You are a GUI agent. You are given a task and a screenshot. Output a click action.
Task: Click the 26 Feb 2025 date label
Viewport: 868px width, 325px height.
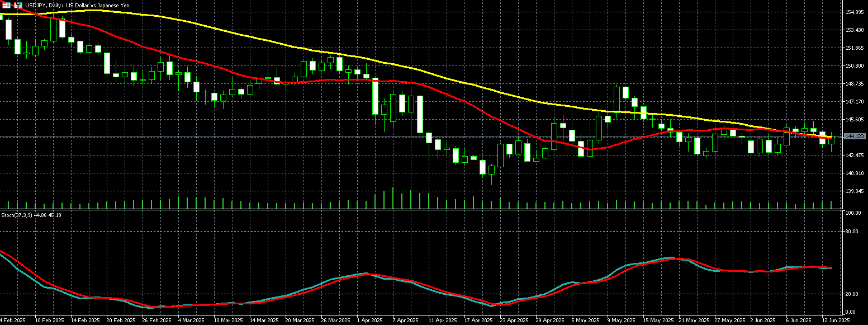point(157,321)
